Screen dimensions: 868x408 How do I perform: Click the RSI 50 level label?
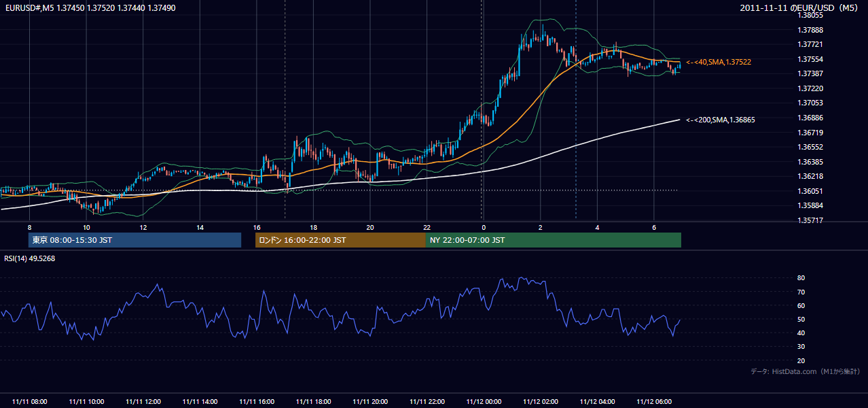click(801, 319)
